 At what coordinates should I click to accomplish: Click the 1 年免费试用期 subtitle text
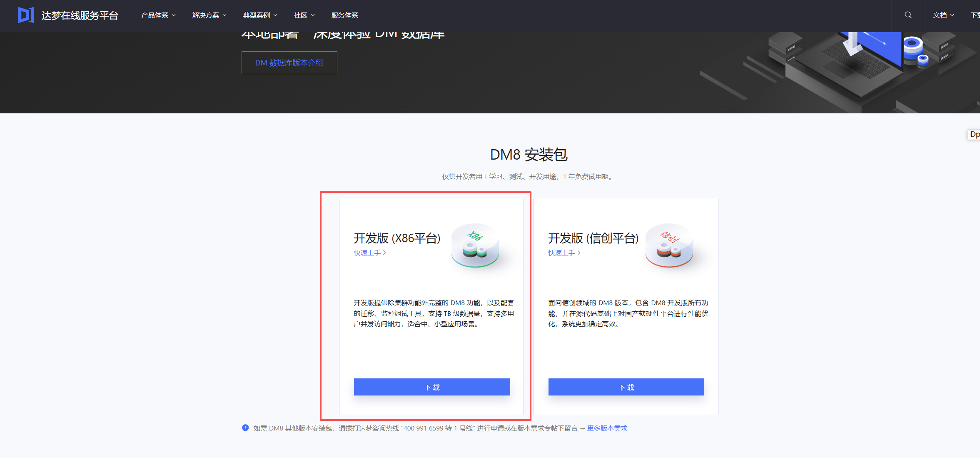(528, 176)
